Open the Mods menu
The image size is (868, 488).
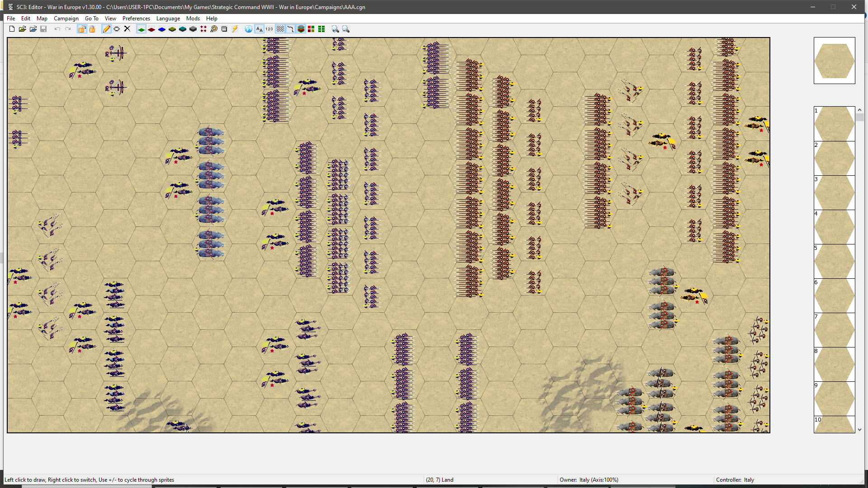coord(193,19)
